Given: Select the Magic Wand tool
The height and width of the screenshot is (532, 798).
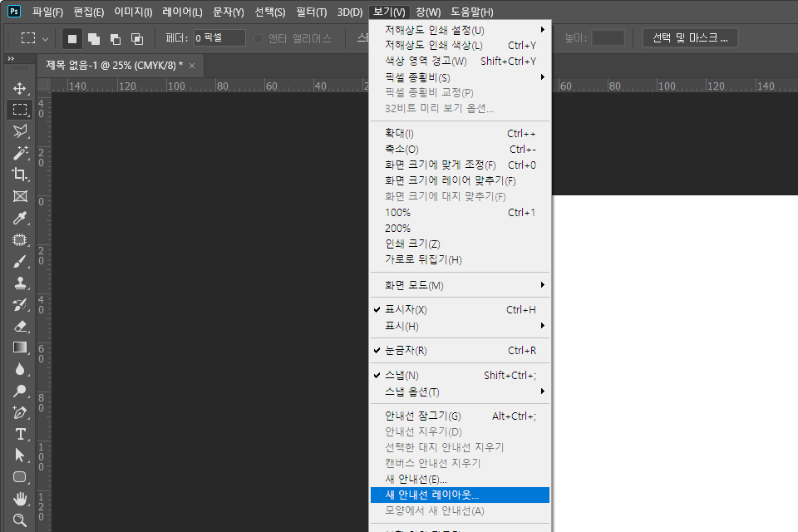Looking at the screenshot, I should click(x=20, y=153).
